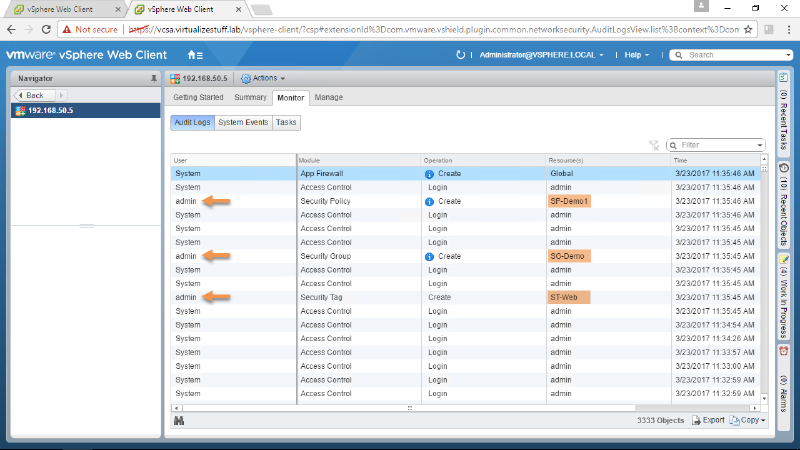Open the Recent Tasks side panel

(x=784, y=113)
